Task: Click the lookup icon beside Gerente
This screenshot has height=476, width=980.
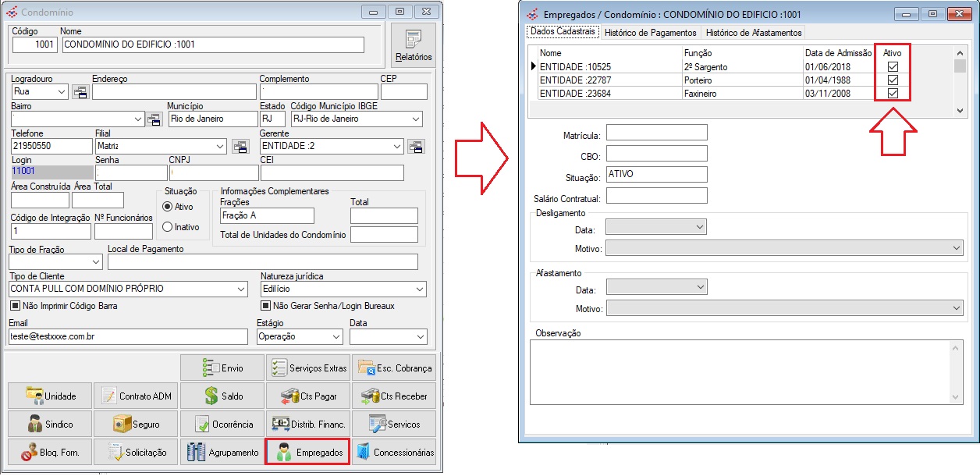Action: [x=416, y=147]
